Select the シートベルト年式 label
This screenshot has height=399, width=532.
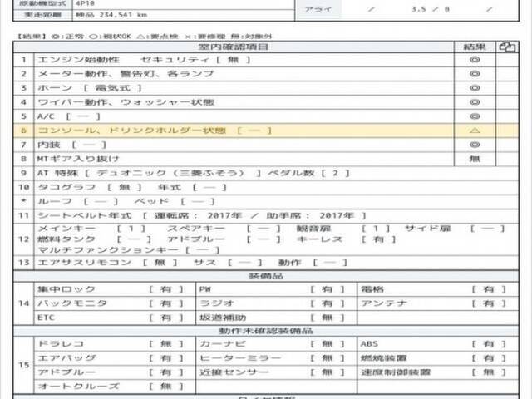84,216
